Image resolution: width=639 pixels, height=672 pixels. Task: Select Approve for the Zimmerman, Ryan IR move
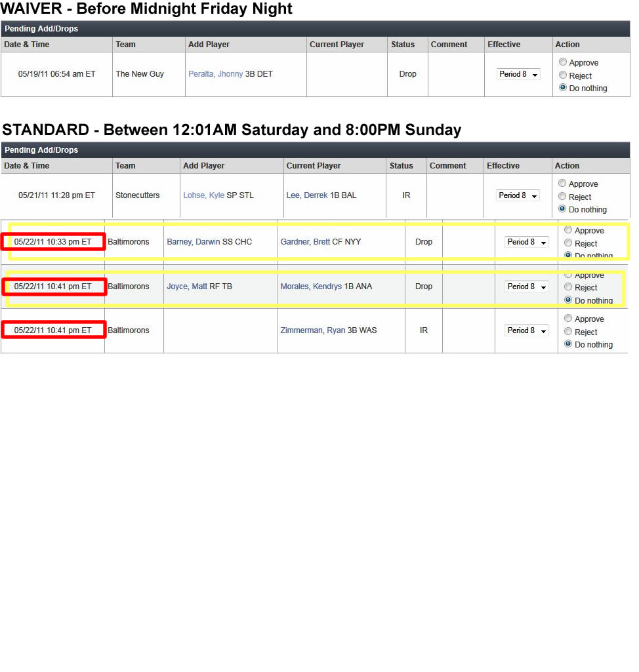coord(568,319)
